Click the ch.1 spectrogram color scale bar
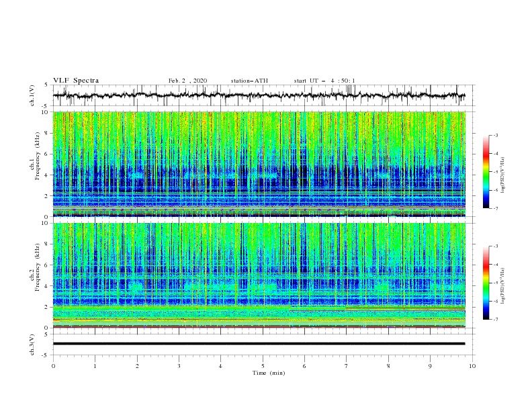This screenshot has height=411, width=532. click(x=486, y=172)
